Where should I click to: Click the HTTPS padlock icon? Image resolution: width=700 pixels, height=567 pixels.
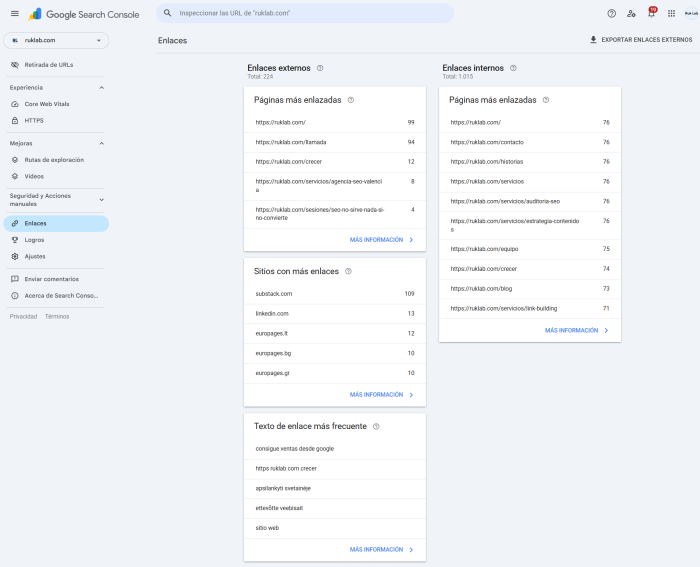(x=15, y=121)
